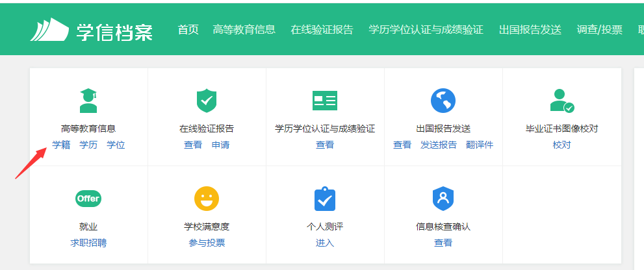Select 在线验证报告 in the navigation bar
This screenshot has height=270, width=644.
point(322,30)
